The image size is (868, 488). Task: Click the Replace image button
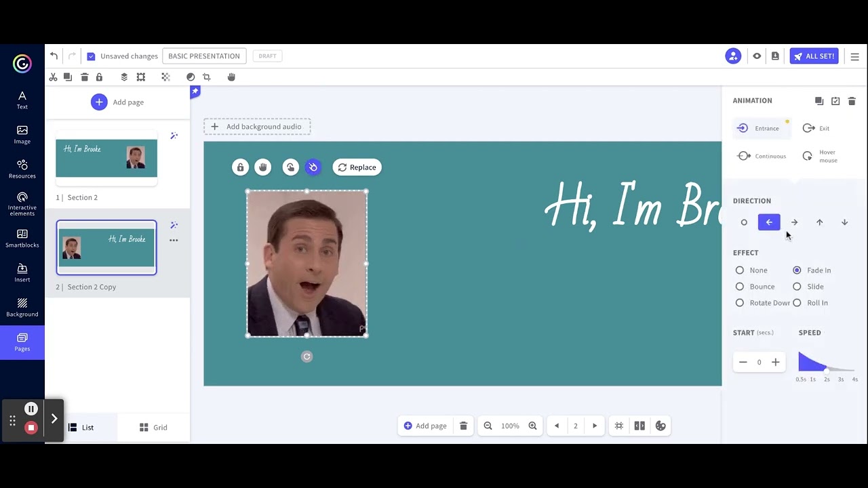[x=357, y=167]
